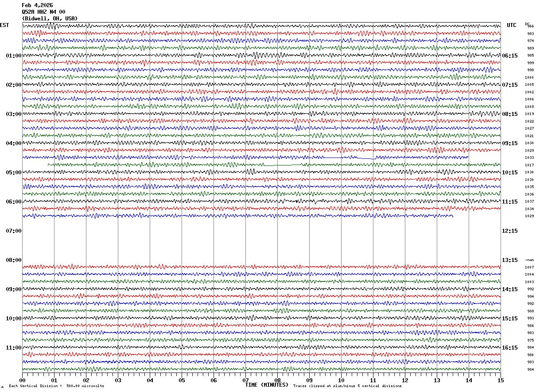Click the DC offset value "975"
Viewport: 536px width, 392px height.
[530, 340]
